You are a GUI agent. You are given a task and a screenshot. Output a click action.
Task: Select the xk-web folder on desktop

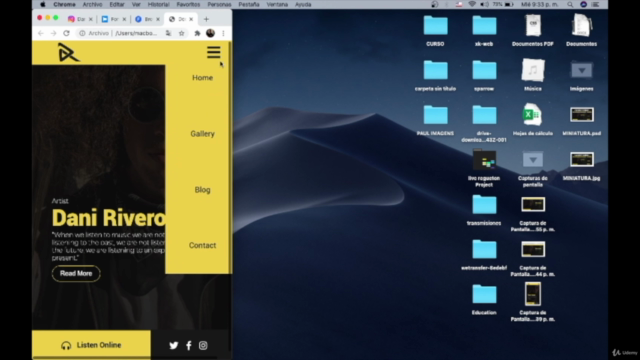click(x=484, y=26)
